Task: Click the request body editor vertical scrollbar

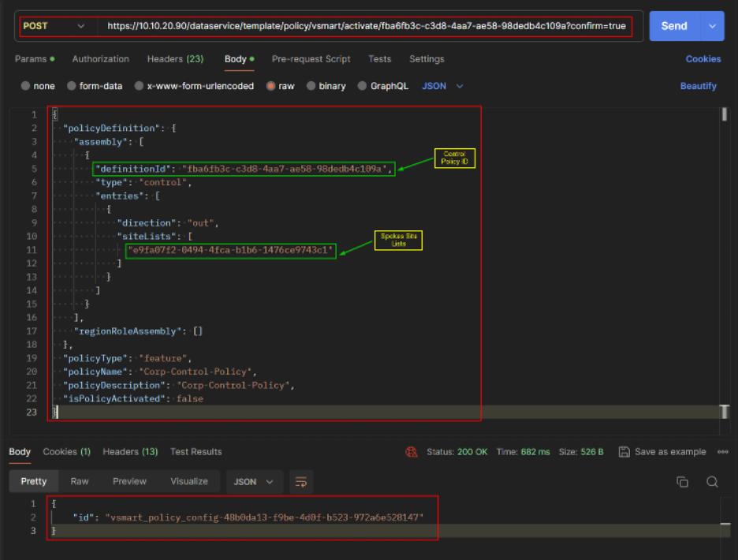Action: [724, 114]
